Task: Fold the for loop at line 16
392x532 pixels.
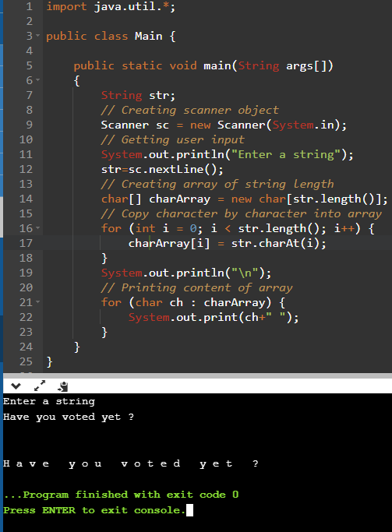Action: click(37, 228)
